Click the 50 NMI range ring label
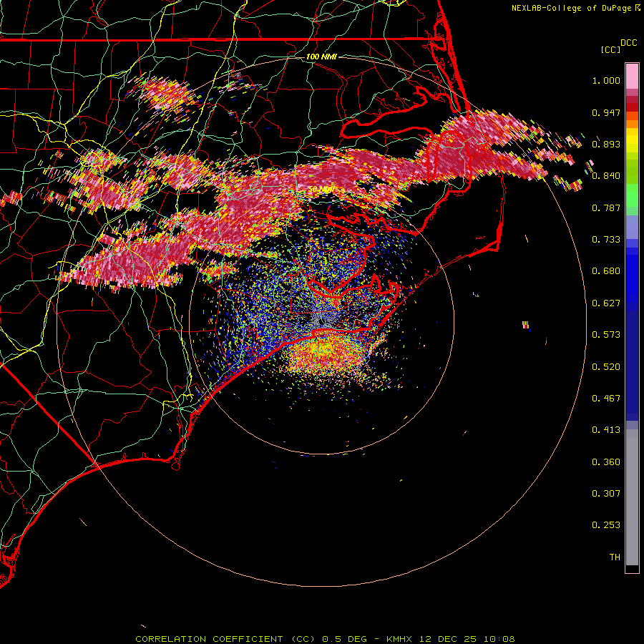 click(x=321, y=189)
